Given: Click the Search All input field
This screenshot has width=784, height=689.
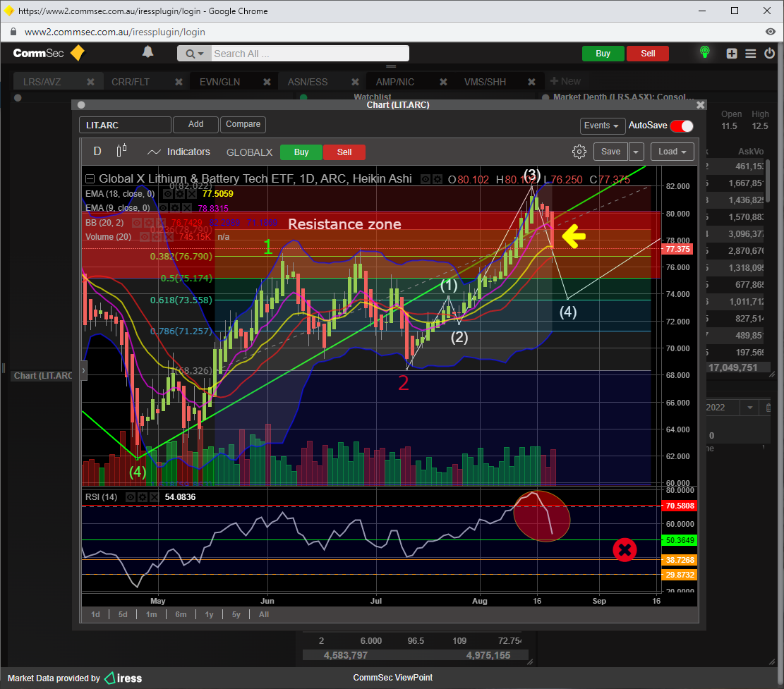Looking at the screenshot, I should pyautogui.click(x=309, y=54).
